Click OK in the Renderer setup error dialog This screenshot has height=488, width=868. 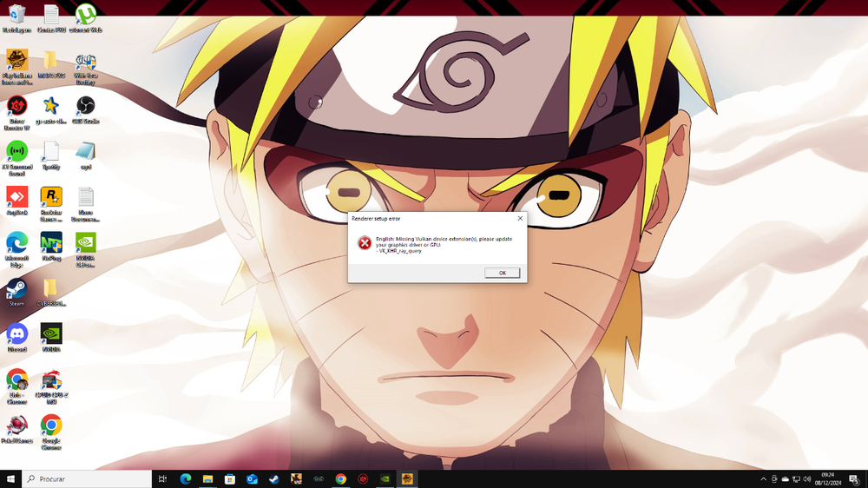(502, 273)
